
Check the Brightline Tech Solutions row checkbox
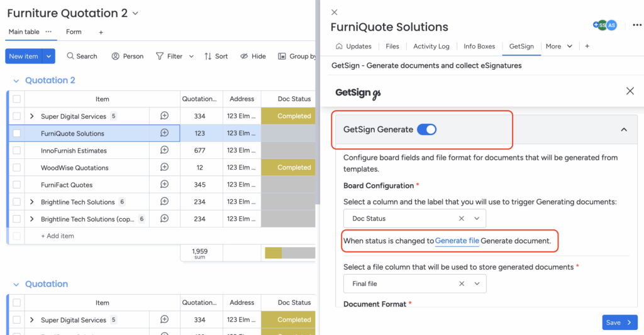[16, 202]
